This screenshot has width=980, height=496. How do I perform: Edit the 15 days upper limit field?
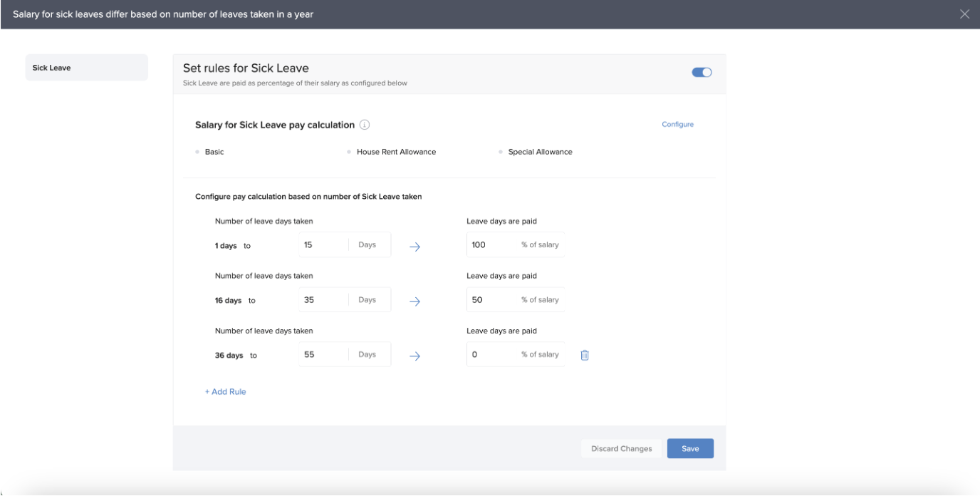point(323,244)
